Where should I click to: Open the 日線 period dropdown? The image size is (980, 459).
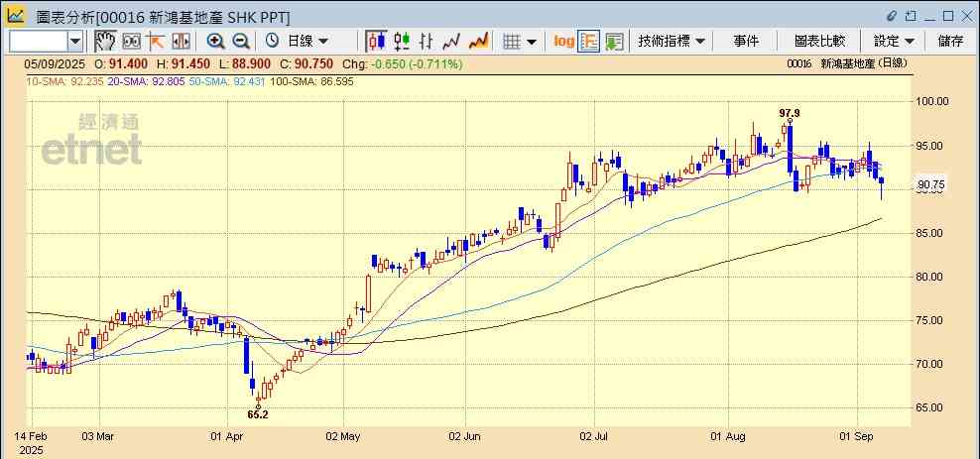307,42
